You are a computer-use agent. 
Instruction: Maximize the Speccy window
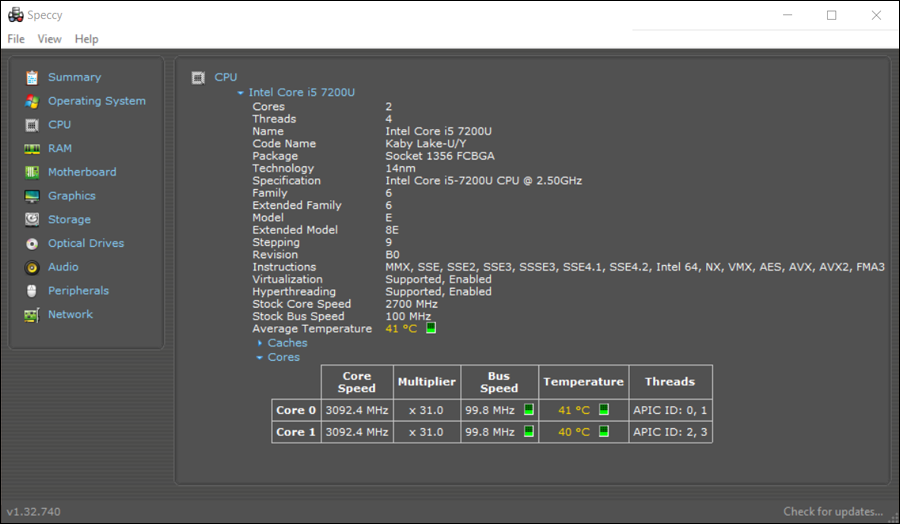[x=832, y=15]
